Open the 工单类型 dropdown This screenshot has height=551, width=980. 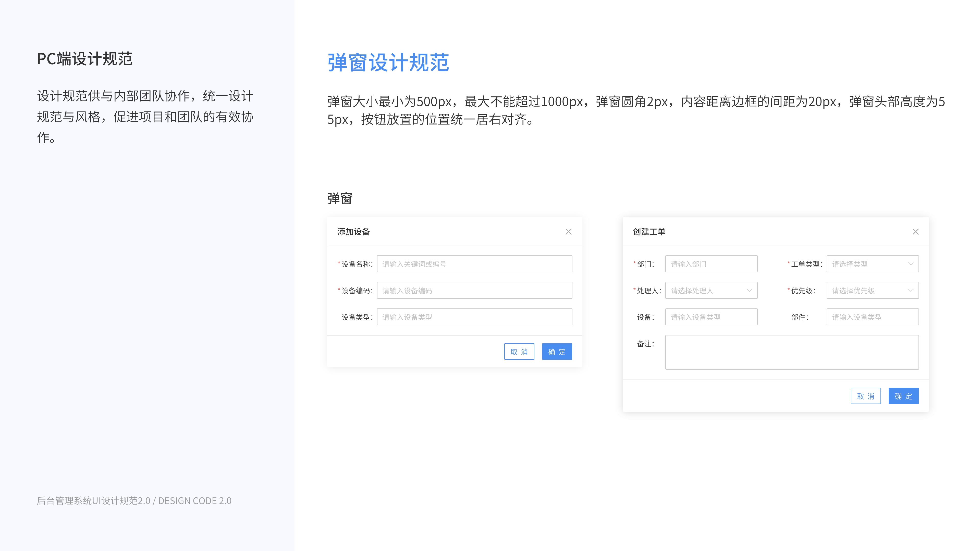coord(872,264)
